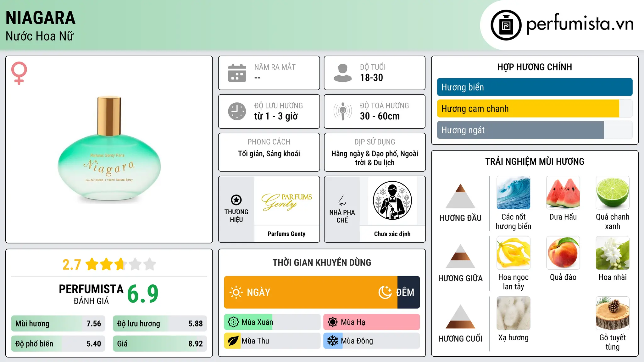644x362 pixels.
Task: Click the Hương biển accord bar
Action: point(535,87)
